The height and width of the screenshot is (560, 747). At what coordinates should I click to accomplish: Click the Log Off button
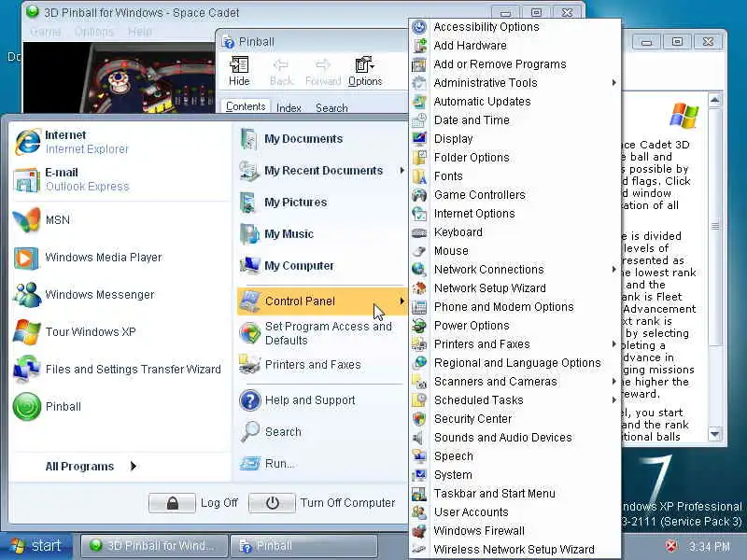[172, 503]
